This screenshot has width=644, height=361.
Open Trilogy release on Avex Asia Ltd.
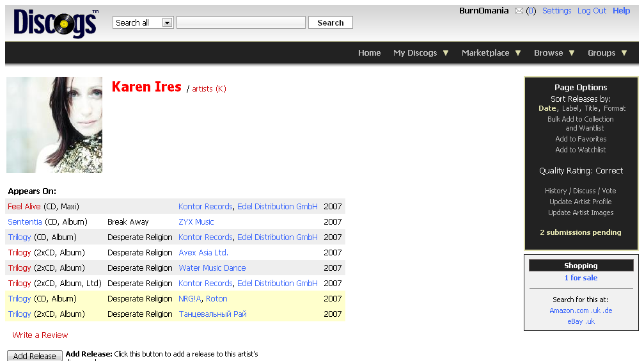pyautogui.click(x=19, y=252)
